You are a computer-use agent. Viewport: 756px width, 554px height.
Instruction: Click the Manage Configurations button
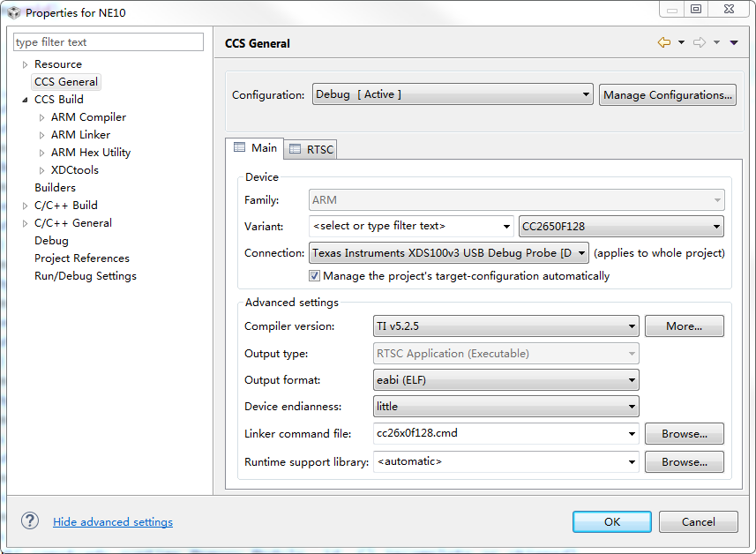click(x=667, y=94)
